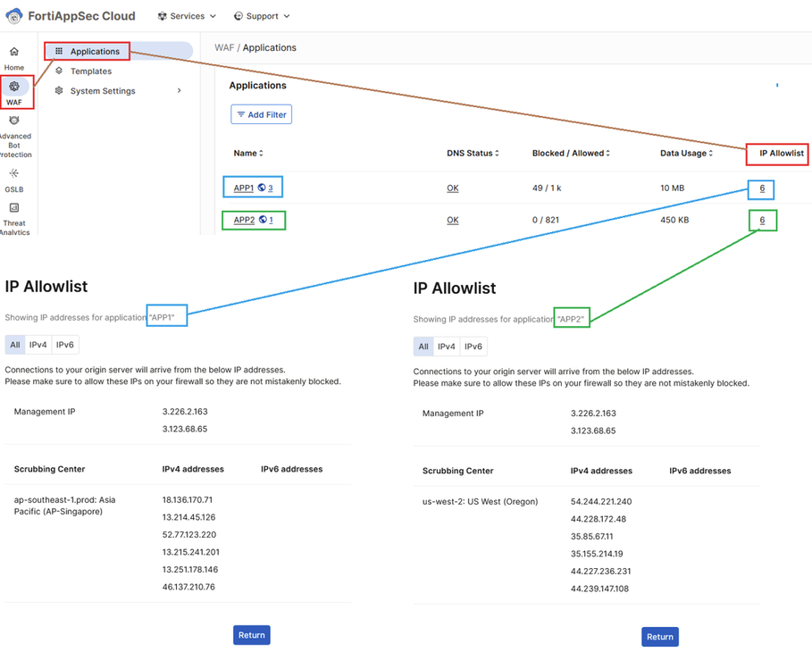
Task: Open the Services dropdown menu
Action: 187,16
